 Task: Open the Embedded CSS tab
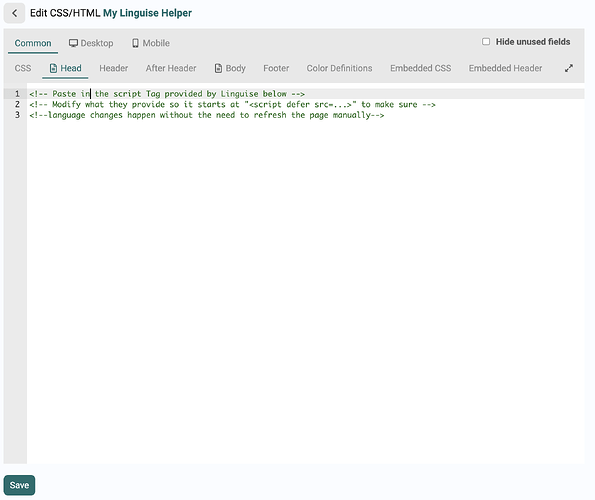pos(421,68)
